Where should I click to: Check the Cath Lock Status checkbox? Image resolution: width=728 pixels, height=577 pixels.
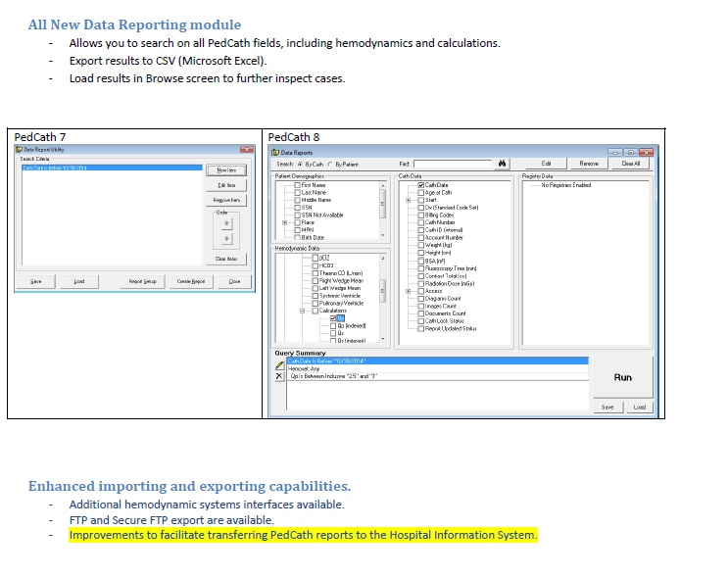click(421, 320)
